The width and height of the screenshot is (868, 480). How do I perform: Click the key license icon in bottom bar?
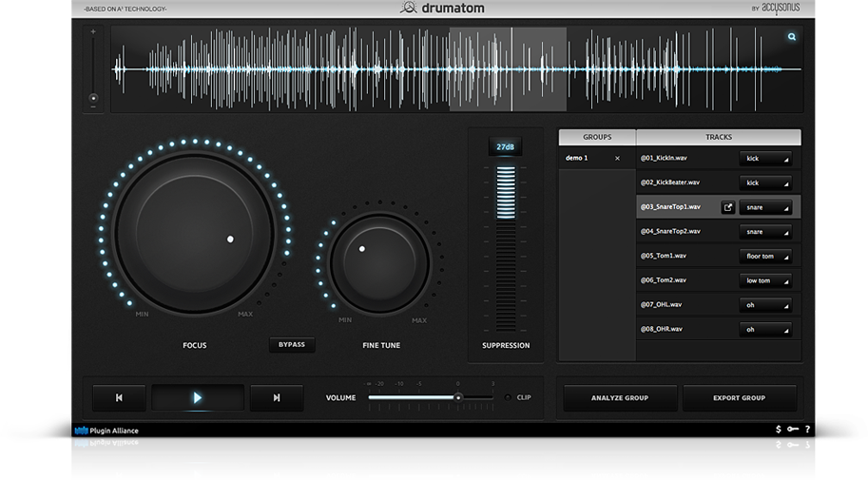coord(793,429)
